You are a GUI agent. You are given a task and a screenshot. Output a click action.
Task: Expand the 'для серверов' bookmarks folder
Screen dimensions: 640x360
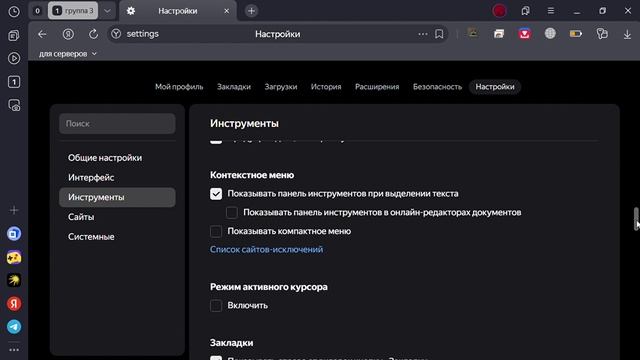[x=68, y=54]
